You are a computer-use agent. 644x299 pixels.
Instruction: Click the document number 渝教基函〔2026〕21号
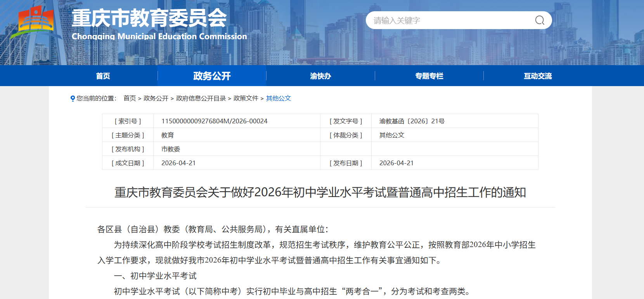(412, 121)
